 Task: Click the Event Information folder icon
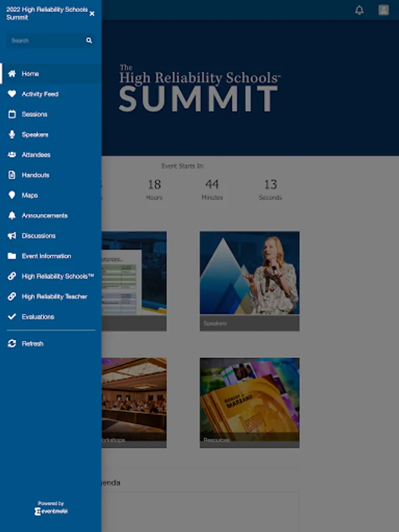[x=12, y=256]
